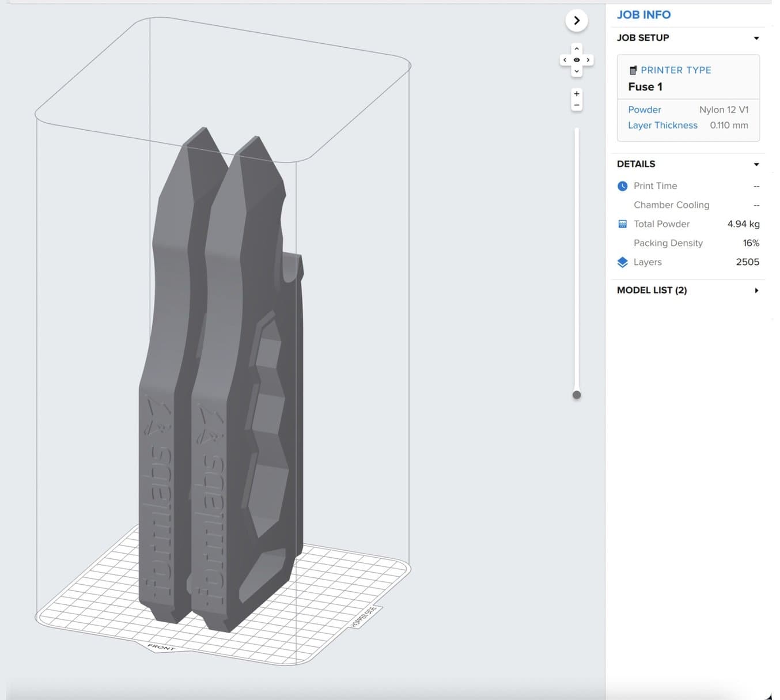
Task: Collapse the Job Setup section
Action: coord(756,38)
